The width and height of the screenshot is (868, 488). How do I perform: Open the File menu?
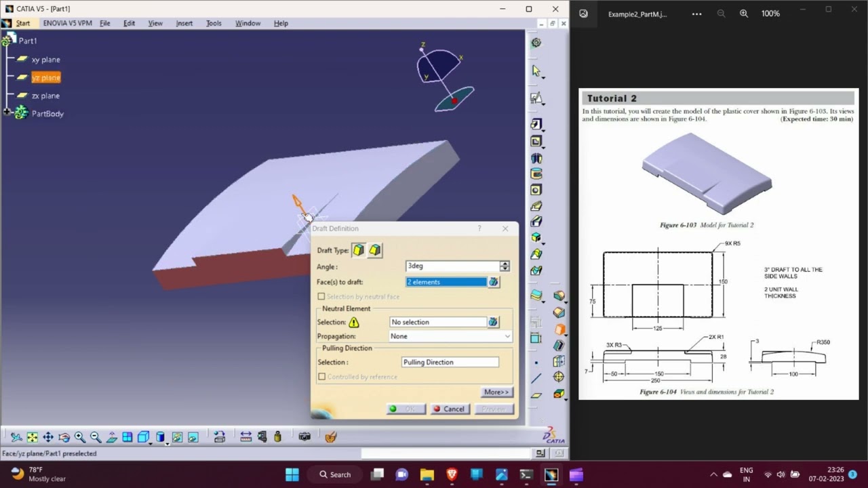click(x=104, y=23)
